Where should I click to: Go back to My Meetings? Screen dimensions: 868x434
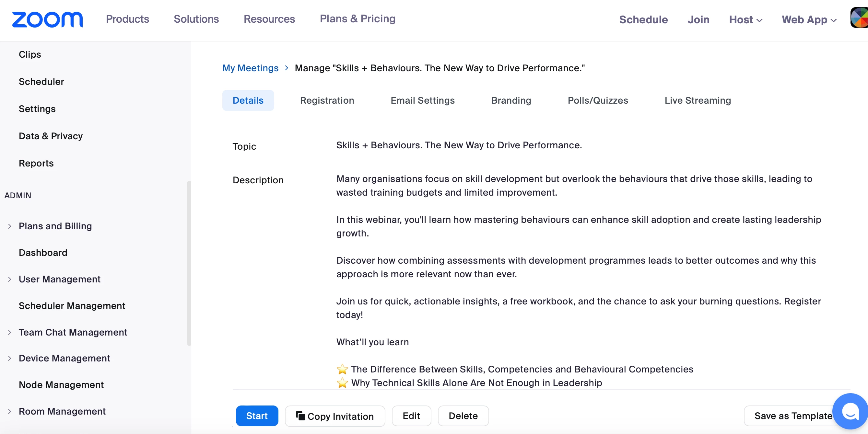point(250,68)
